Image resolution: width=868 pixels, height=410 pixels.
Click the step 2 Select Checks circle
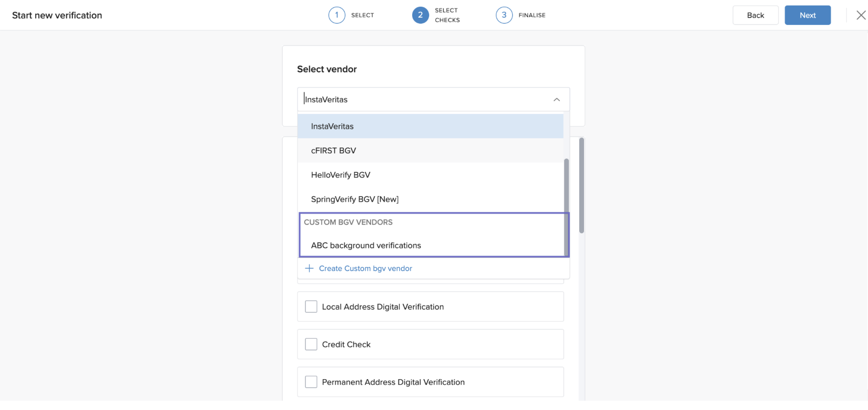420,15
